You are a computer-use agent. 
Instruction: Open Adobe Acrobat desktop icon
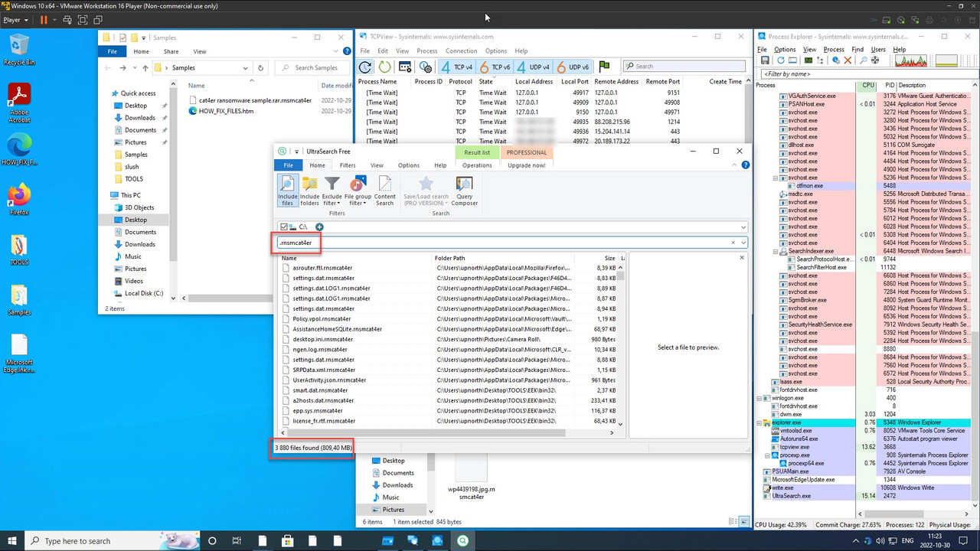coord(19,103)
